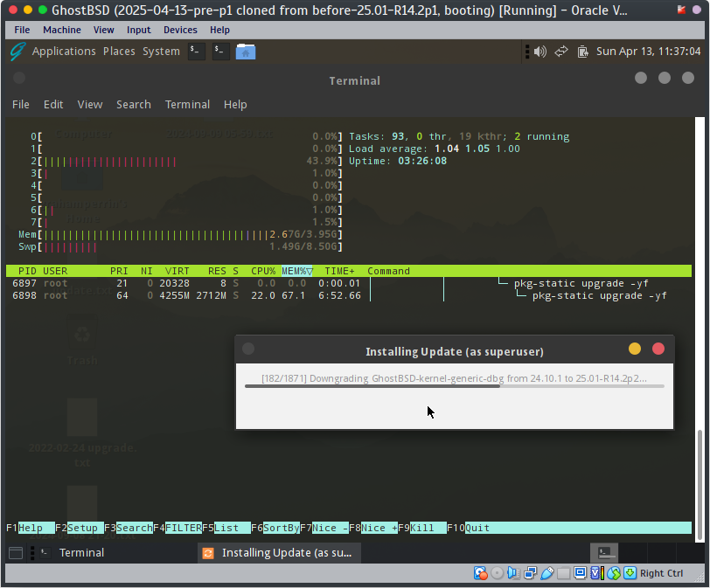710x588 pixels.
Task: Open the home folder icon in panel
Action: click(x=246, y=51)
